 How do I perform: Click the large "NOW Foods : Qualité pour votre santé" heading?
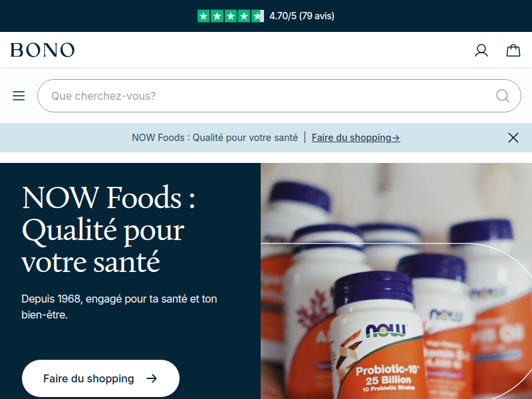point(108,229)
